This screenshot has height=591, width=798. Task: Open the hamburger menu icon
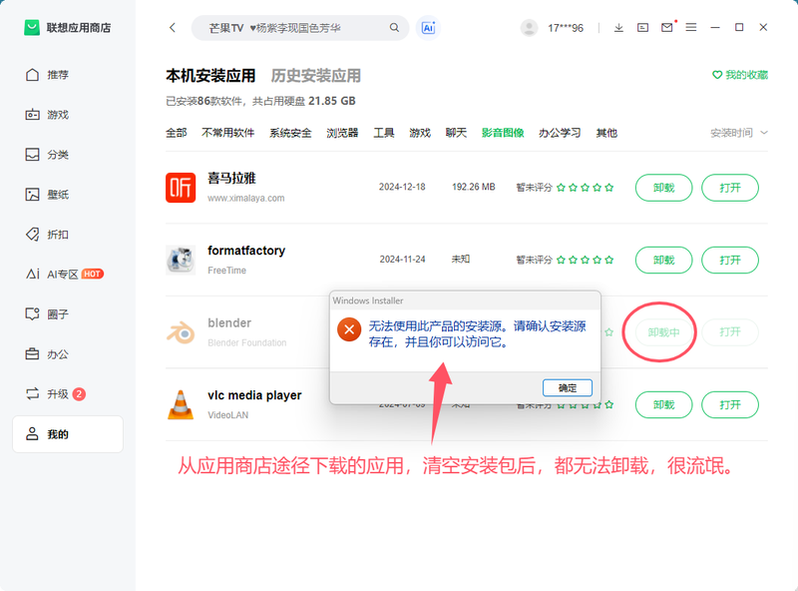691,27
